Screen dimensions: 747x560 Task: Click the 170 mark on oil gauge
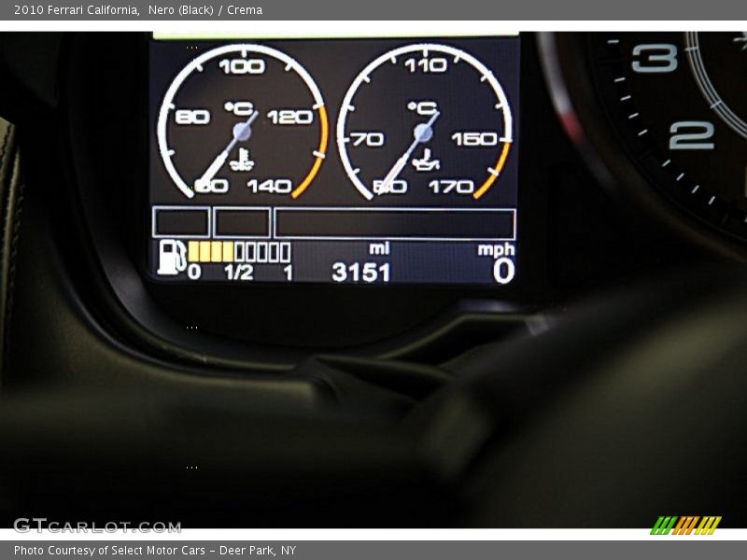click(x=451, y=187)
